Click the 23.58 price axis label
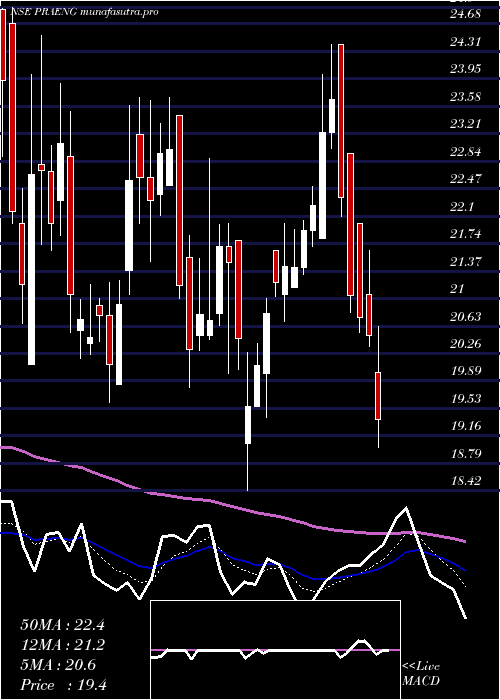500x700 pixels. [465, 96]
